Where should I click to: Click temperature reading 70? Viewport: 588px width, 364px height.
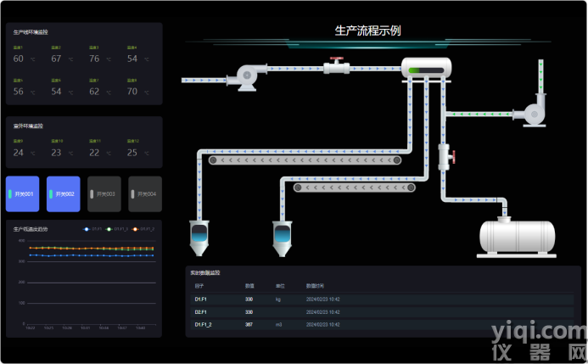tap(132, 92)
